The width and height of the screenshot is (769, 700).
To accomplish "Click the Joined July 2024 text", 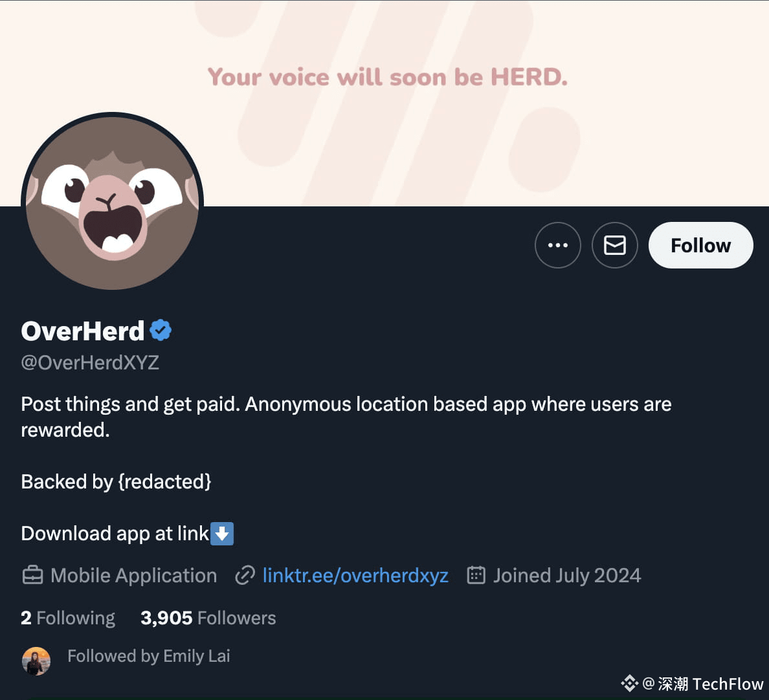I will [567, 576].
